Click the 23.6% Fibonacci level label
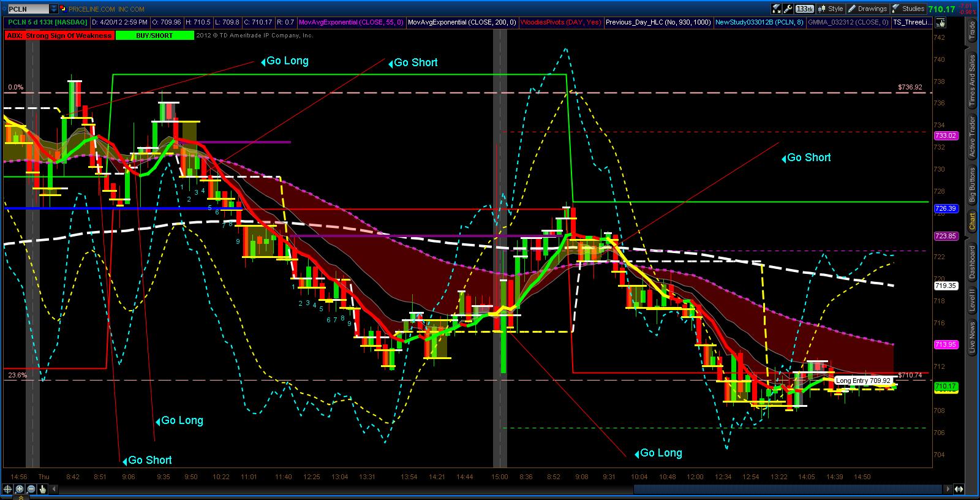The width and height of the screenshot is (980, 500). click(x=17, y=374)
